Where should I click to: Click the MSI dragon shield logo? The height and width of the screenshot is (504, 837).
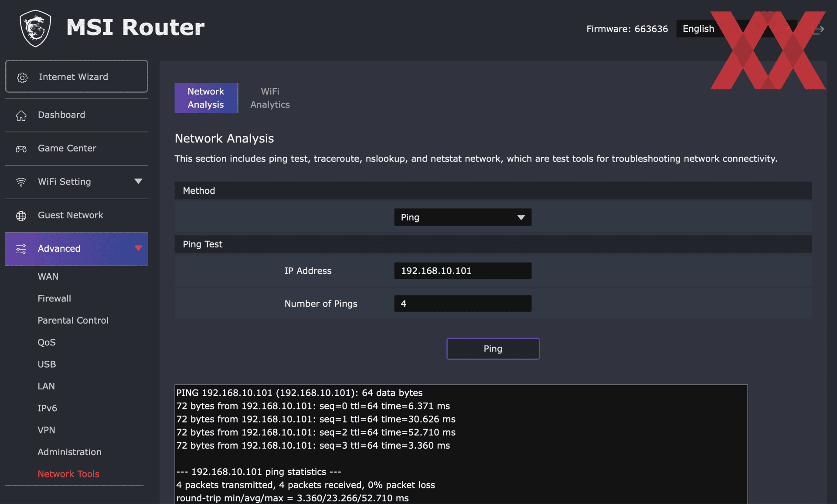click(x=35, y=28)
